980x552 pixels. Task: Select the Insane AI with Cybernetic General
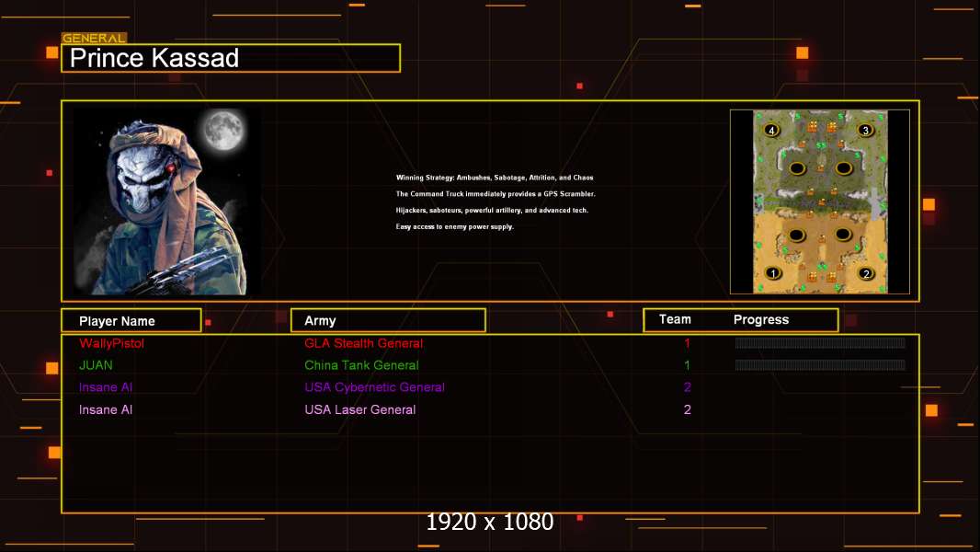point(106,387)
